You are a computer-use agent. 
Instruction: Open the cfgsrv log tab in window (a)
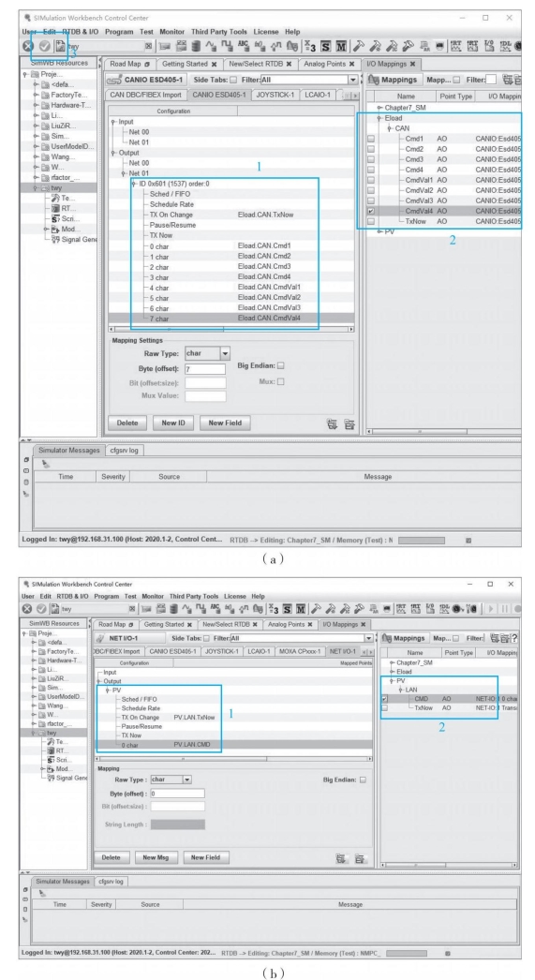124,451
